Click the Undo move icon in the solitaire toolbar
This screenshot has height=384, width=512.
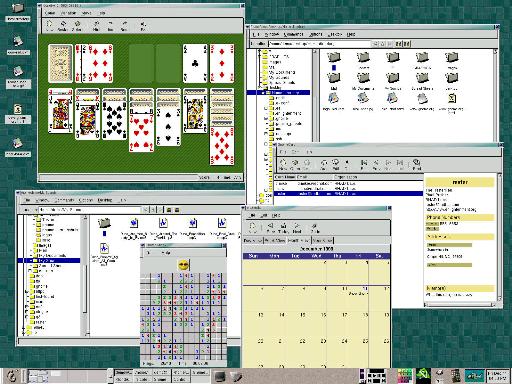pos(110,25)
